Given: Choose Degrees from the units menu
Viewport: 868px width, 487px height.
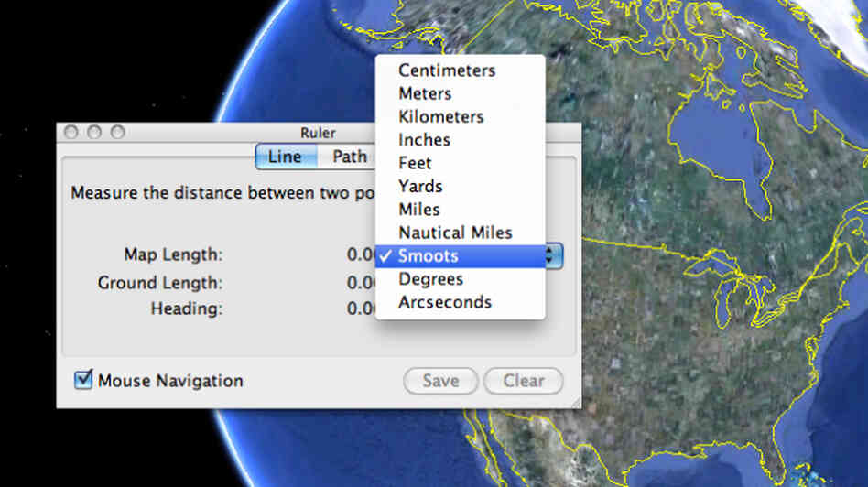Looking at the screenshot, I should [460, 279].
